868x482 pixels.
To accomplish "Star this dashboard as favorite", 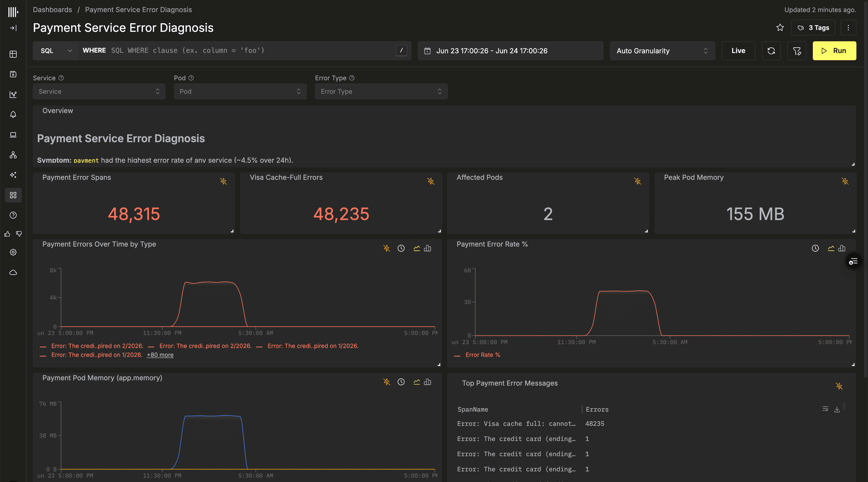I will coord(780,28).
